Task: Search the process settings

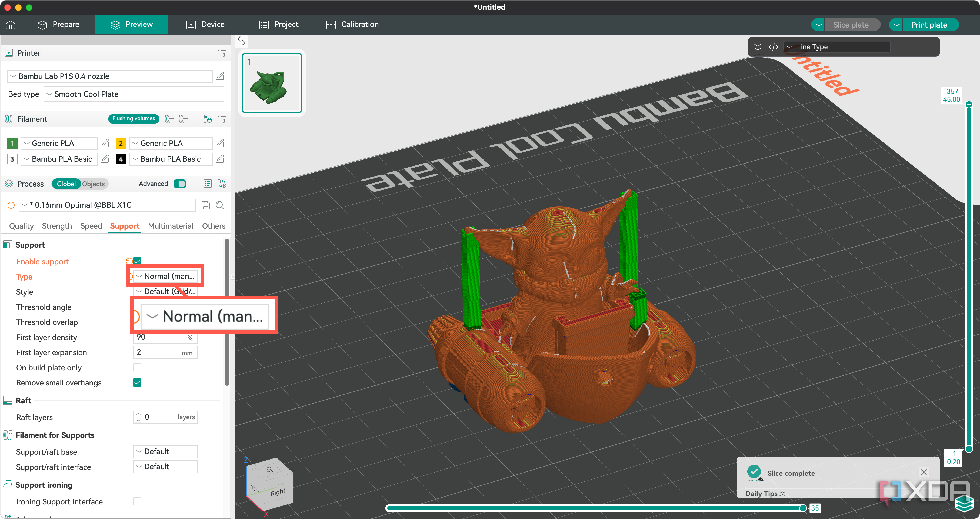Action: (220, 205)
